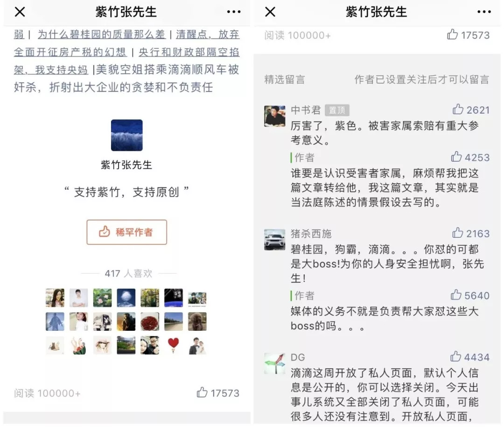Like the author reply with 4253 likes
This screenshot has height=427, width=504.
(x=456, y=157)
